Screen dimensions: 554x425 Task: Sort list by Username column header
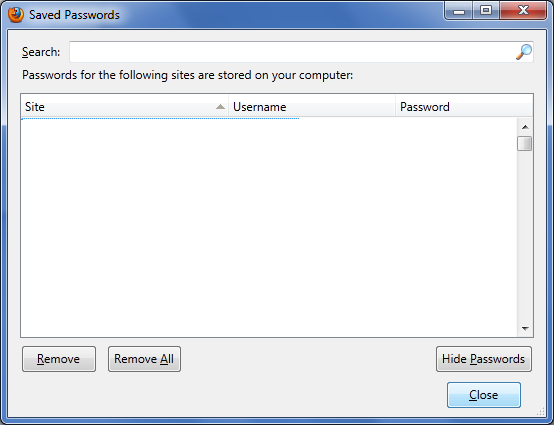click(x=312, y=107)
